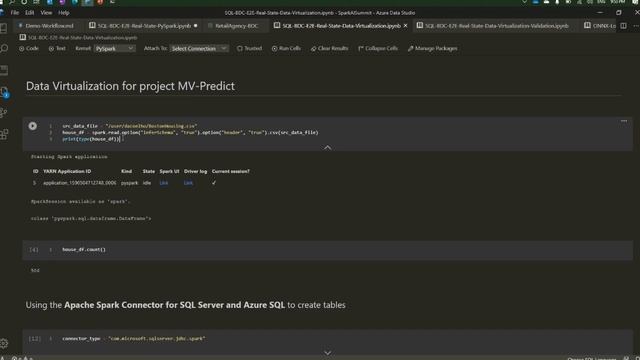640x360 pixels.
Task: Open the Help menu
Action: (x=63, y=13)
